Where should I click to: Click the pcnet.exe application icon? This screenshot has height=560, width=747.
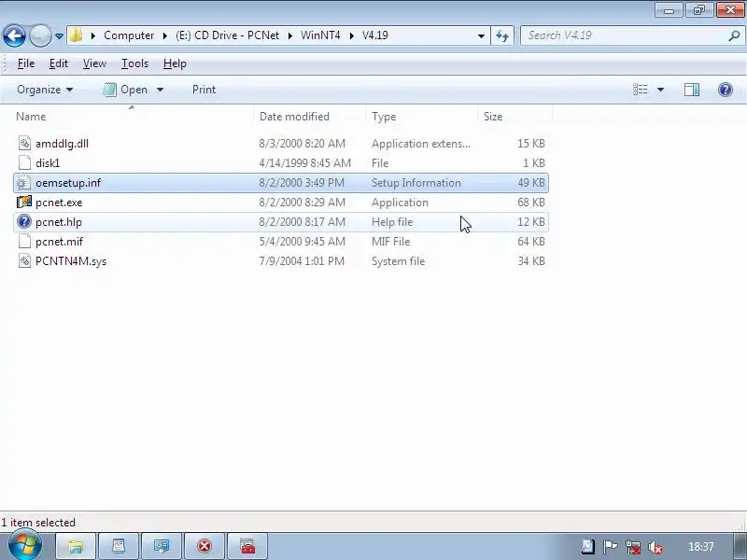click(x=24, y=202)
